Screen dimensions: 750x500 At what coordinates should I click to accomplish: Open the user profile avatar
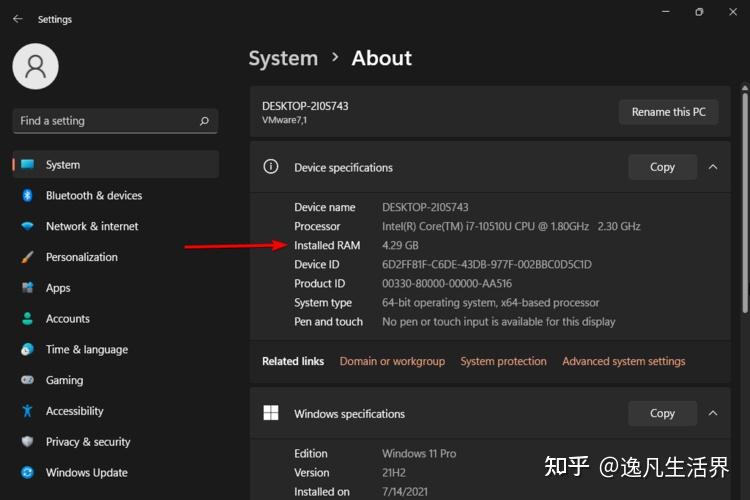(35, 67)
